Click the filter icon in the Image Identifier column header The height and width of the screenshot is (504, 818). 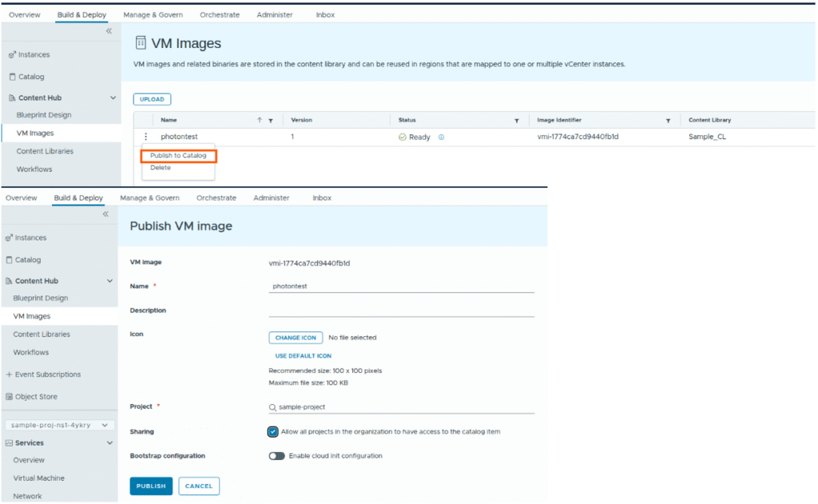coord(668,121)
